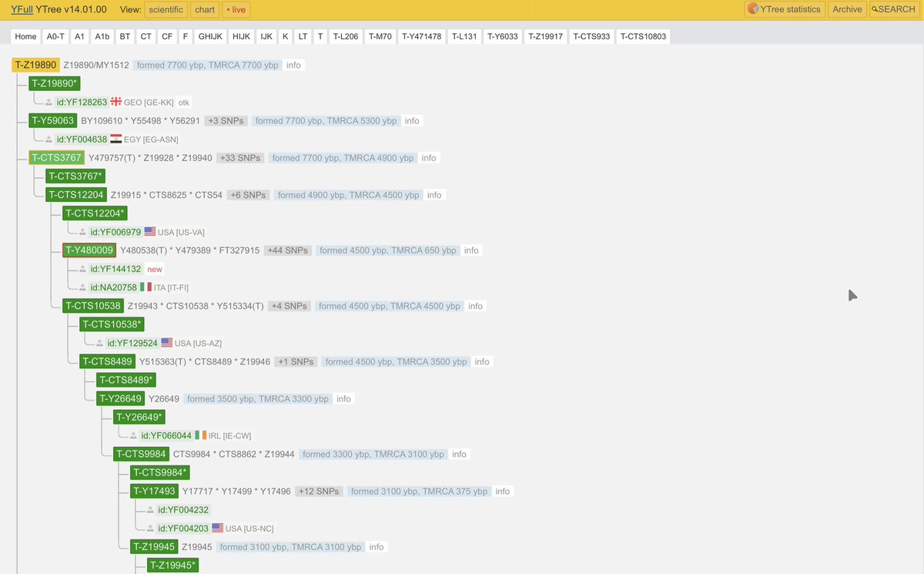
Task: Click the YTree statistics pie chart icon
Action: tap(754, 9)
